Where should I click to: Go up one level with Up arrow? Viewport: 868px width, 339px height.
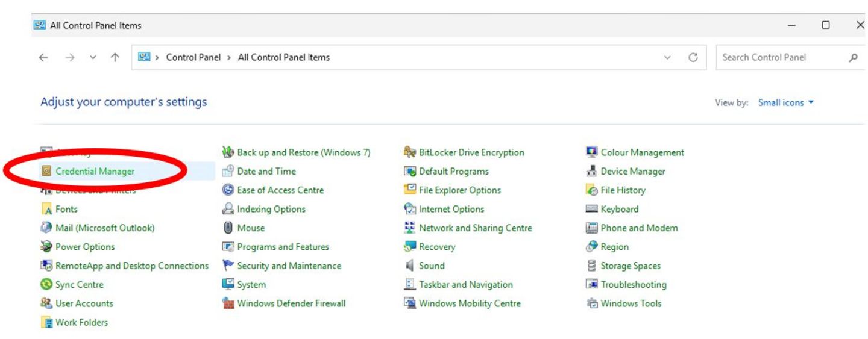tap(115, 58)
